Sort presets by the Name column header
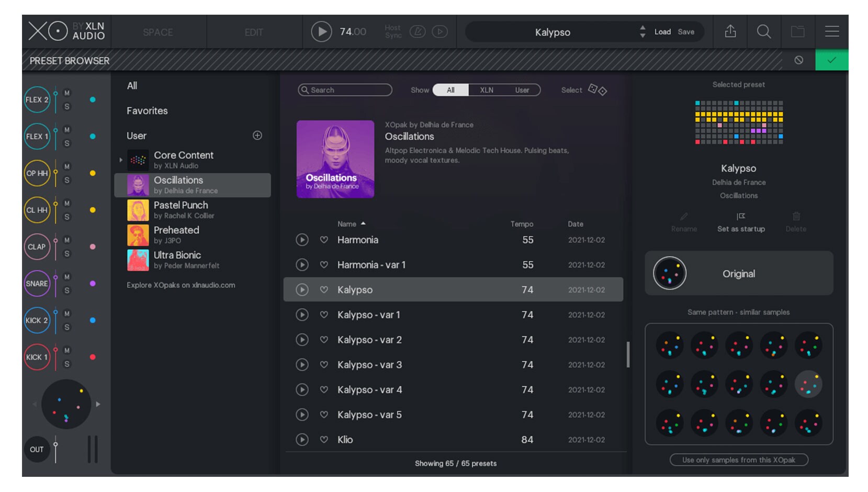This screenshot has width=868, height=492. [x=347, y=224]
